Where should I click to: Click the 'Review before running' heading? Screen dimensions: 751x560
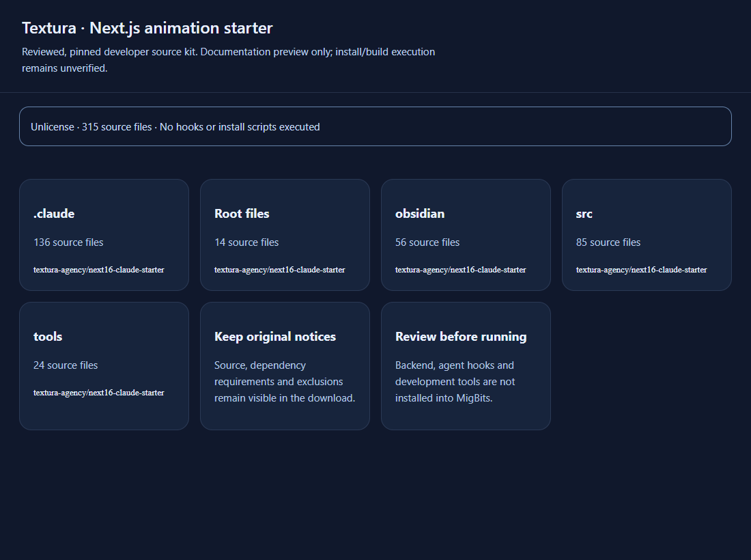coord(461,337)
